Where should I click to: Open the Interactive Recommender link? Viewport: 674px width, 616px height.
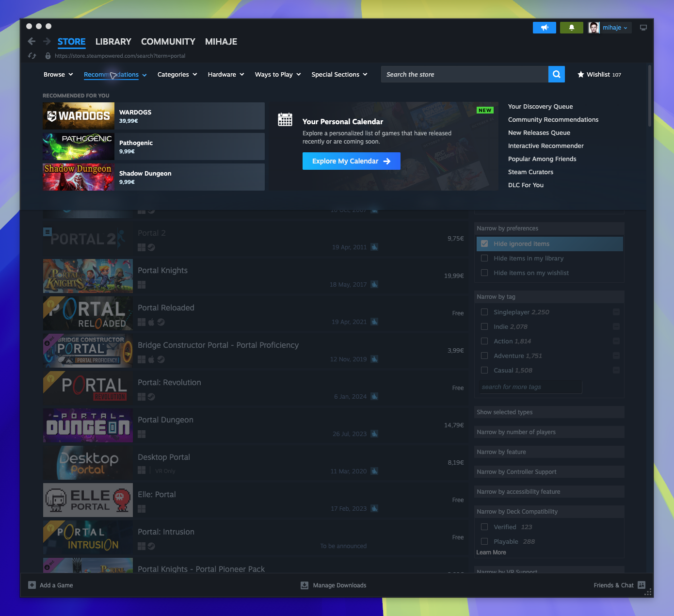pos(546,146)
